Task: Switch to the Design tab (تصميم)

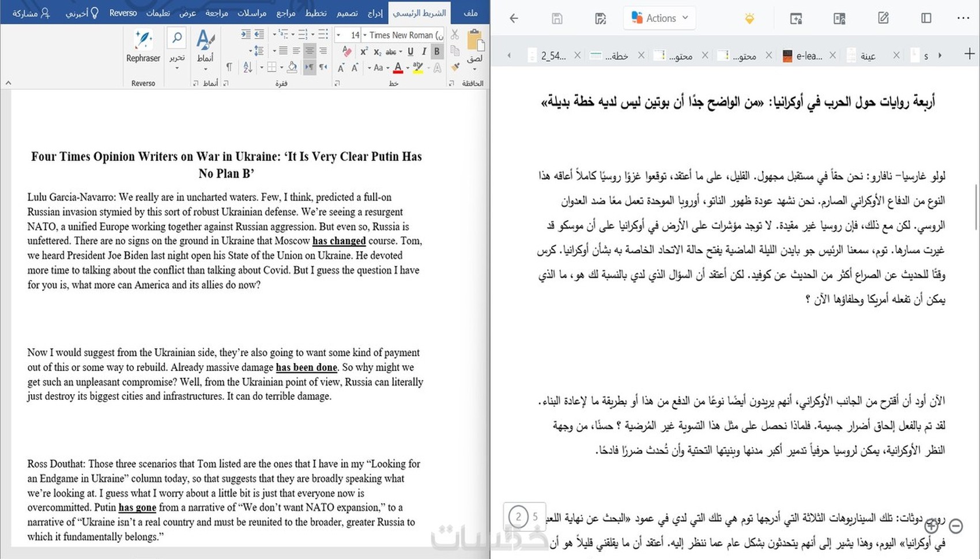Action: point(346,13)
